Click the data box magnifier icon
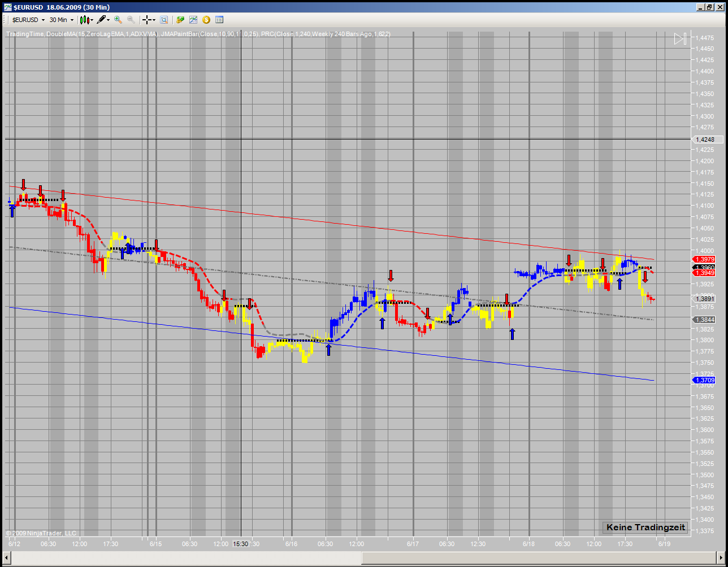Screen dimensions: 728x567 point(164,20)
